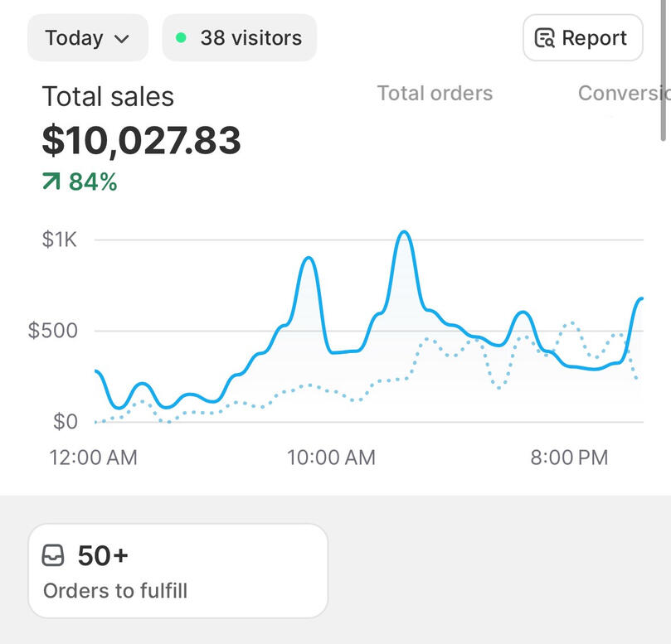The width and height of the screenshot is (671, 644).
Task: Click the green upward trend arrow icon
Action: point(51,182)
